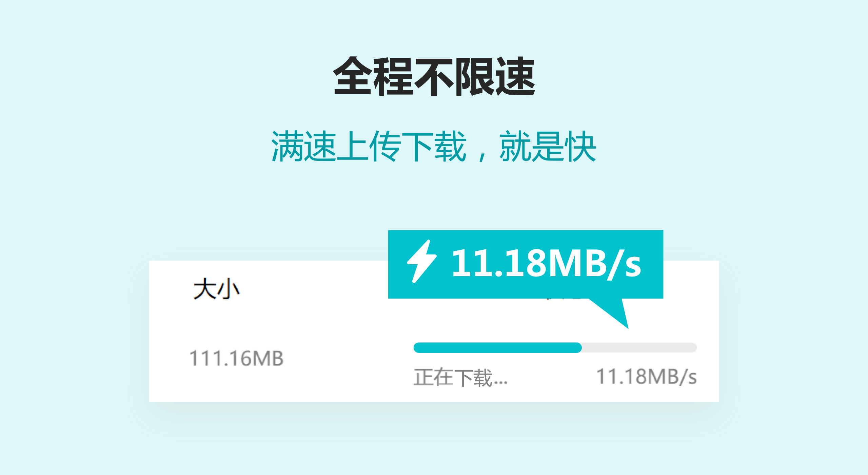Image resolution: width=868 pixels, height=475 pixels.
Task: Click the filled teal part of the progress bar
Action: (497, 348)
